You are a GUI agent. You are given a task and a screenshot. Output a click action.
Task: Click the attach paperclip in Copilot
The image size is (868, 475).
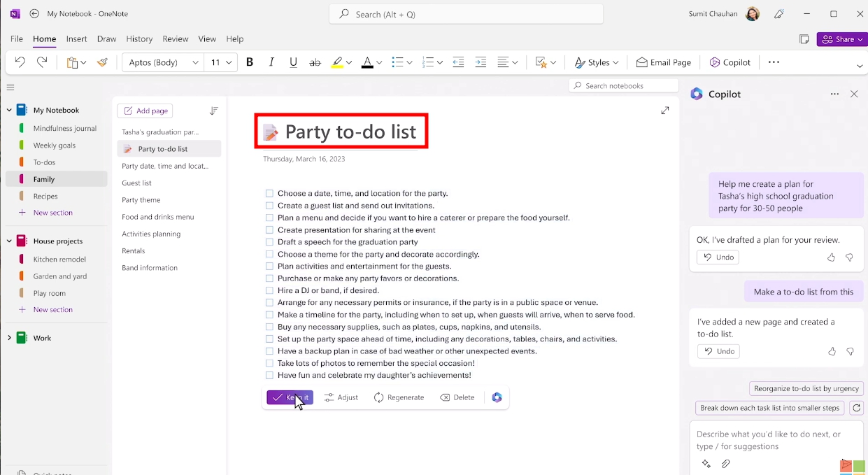click(x=726, y=464)
